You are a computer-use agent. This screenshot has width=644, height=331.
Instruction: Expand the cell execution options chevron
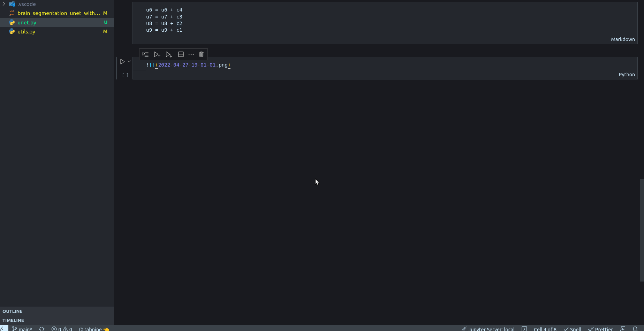(129, 61)
